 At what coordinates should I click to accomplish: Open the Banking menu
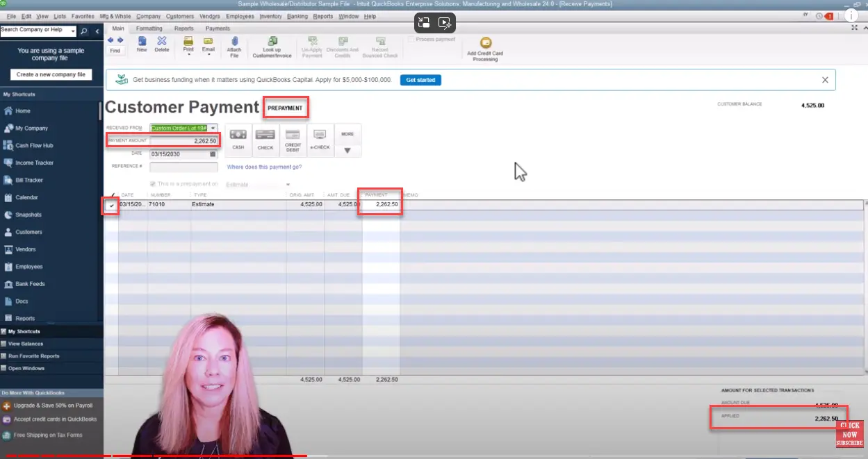(297, 16)
